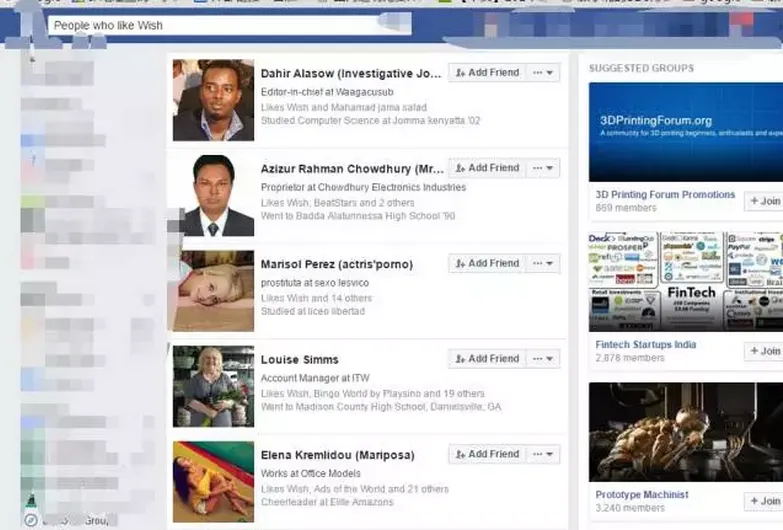Click 'Editor-in-chief at Waagacusub' text
The image size is (783, 530).
coord(327,92)
